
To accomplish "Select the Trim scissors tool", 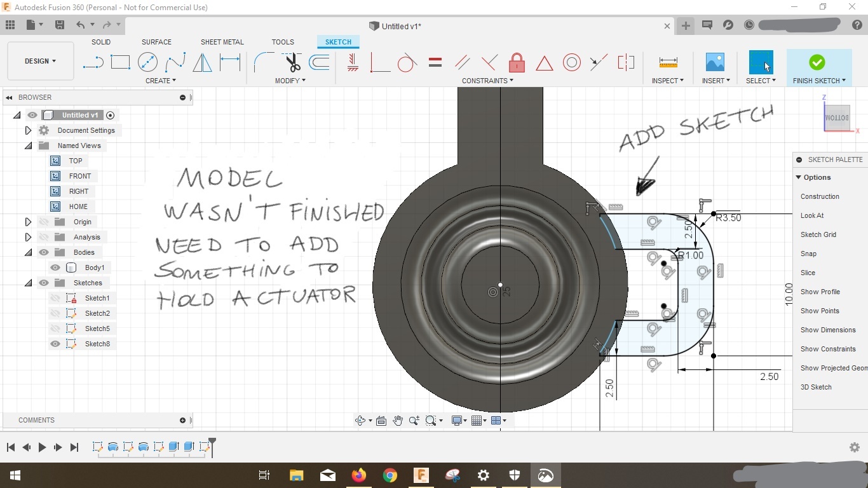I will click(292, 62).
